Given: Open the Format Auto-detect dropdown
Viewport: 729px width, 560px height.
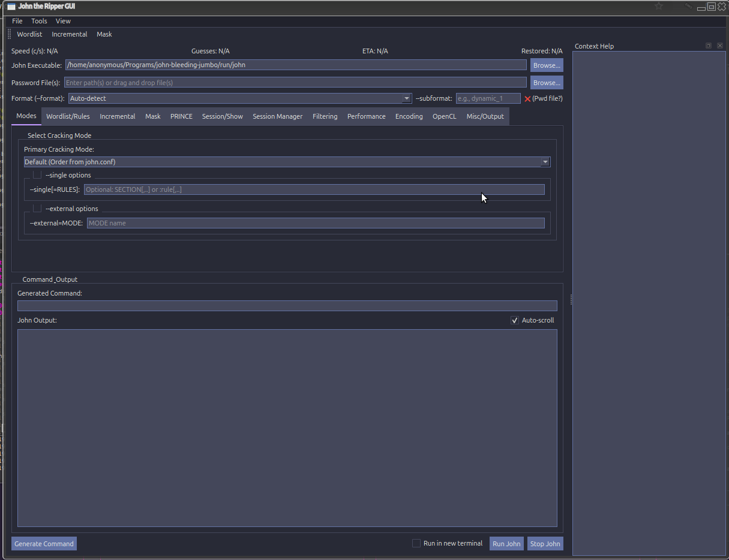Looking at the screenshot, I should tap(240, 98).
